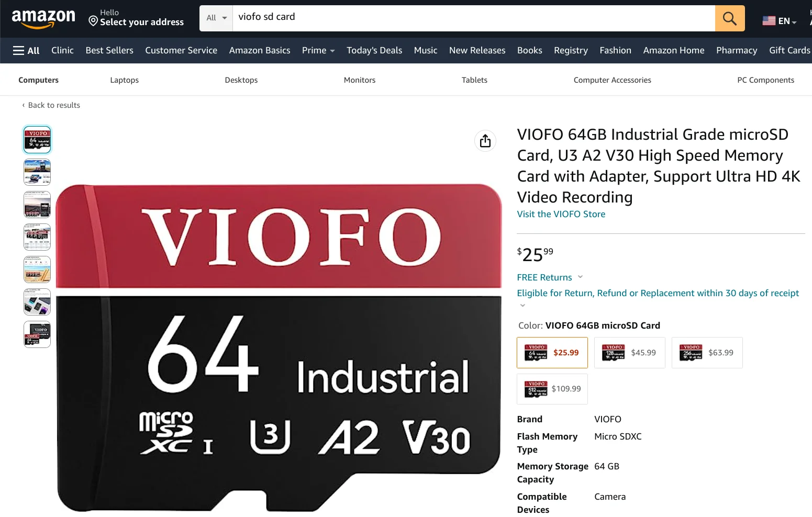This screenshot has height=517, width=812.
Task: Open New Releases
Action: (477, 50)
